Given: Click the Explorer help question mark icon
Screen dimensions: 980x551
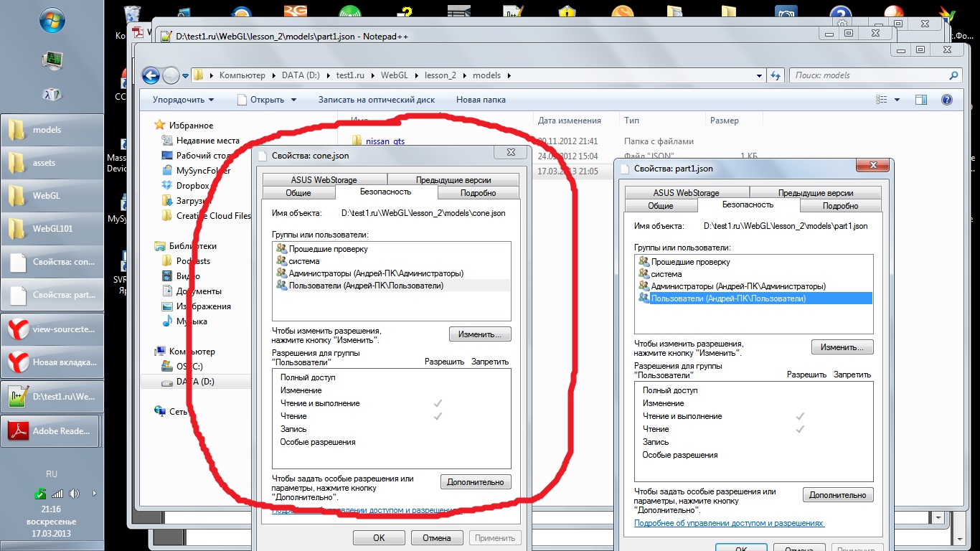Looking at the screenshot, I should 946,100.
